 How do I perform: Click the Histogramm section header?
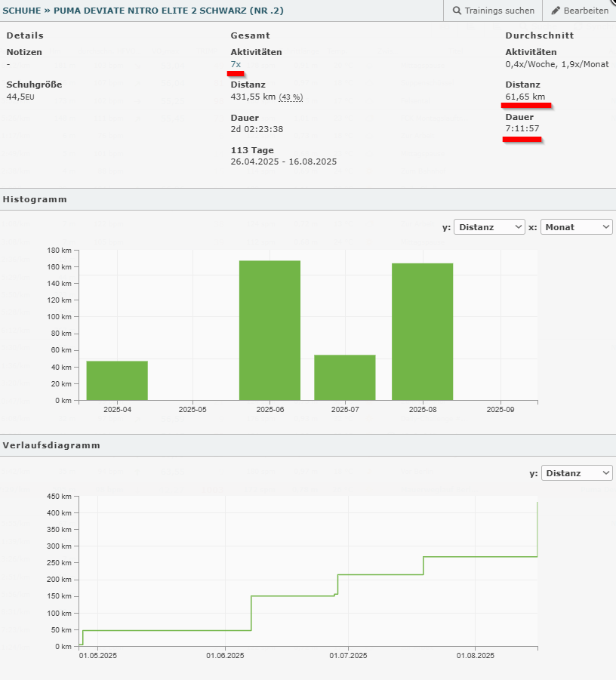pyautogui.click(x=35, y=199)
